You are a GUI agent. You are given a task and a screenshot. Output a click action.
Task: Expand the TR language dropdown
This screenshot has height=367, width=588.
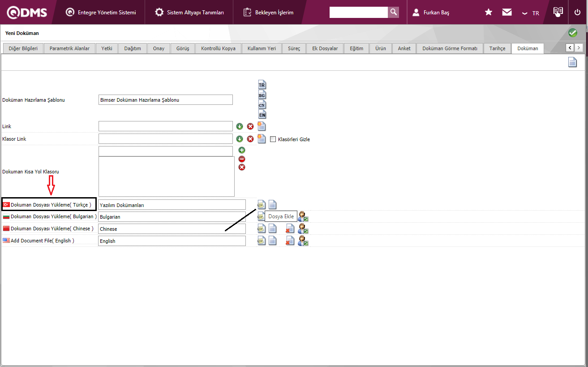(x=531, y=13)
